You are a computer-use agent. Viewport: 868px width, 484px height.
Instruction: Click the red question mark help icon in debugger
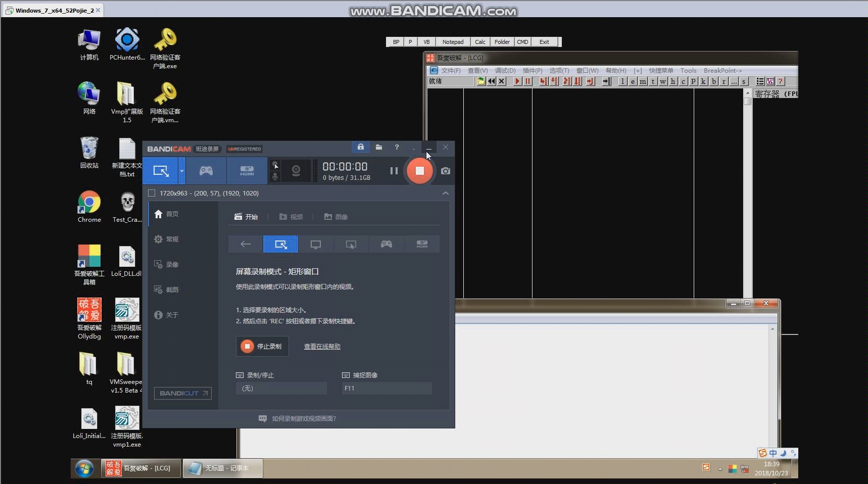pyautogui.click(x=781, y=81)
